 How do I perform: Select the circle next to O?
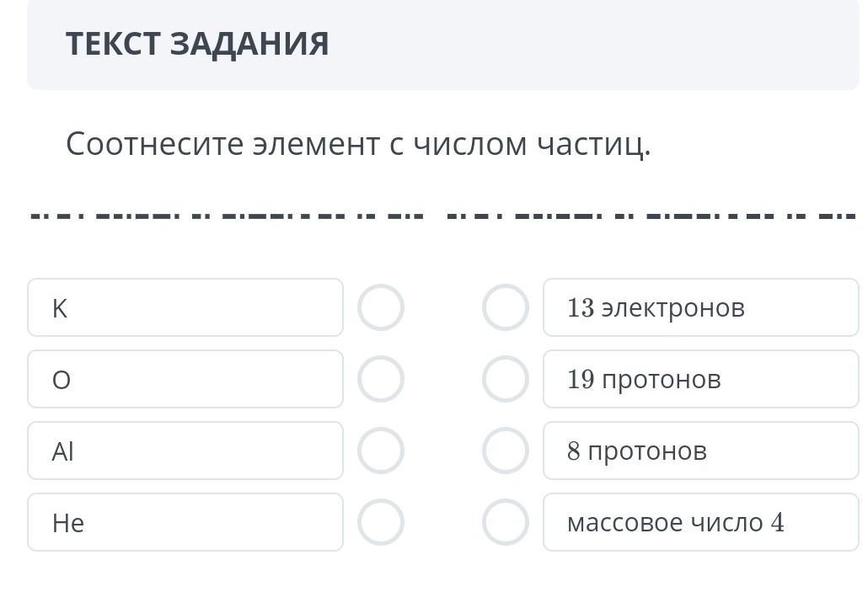(x=381, y=379)
